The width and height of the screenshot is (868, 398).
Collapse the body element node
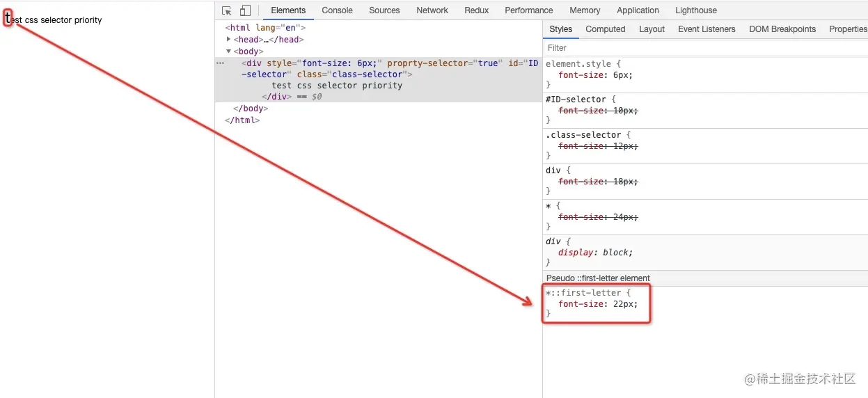(229, 51)
